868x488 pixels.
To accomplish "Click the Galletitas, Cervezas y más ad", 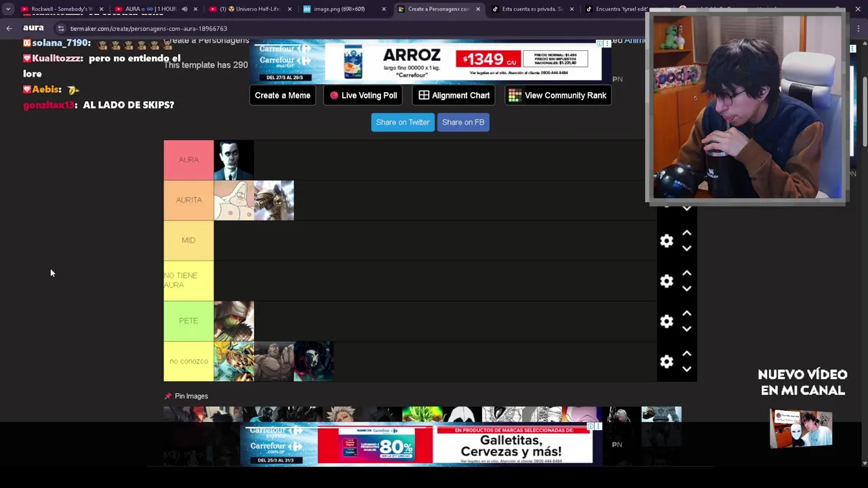I will coord(416,445).
